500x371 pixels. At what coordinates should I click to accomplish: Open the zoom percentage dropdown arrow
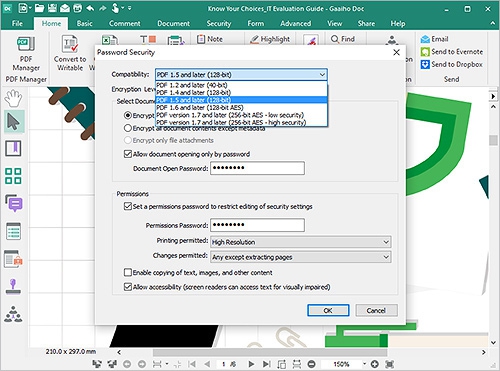tap(364, 364)
